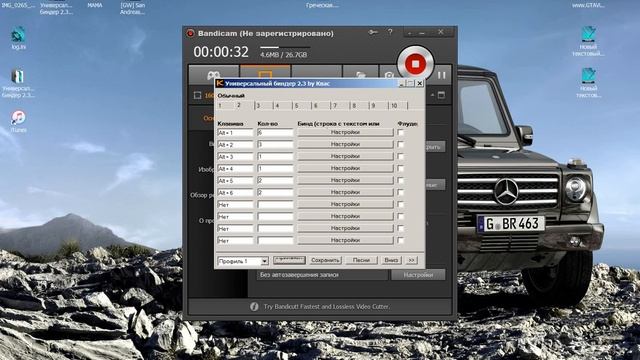Viewport: 640px width, 360px height.
Task: Enable flood checkbox for Alt+2 row
Action: (400, 144)
